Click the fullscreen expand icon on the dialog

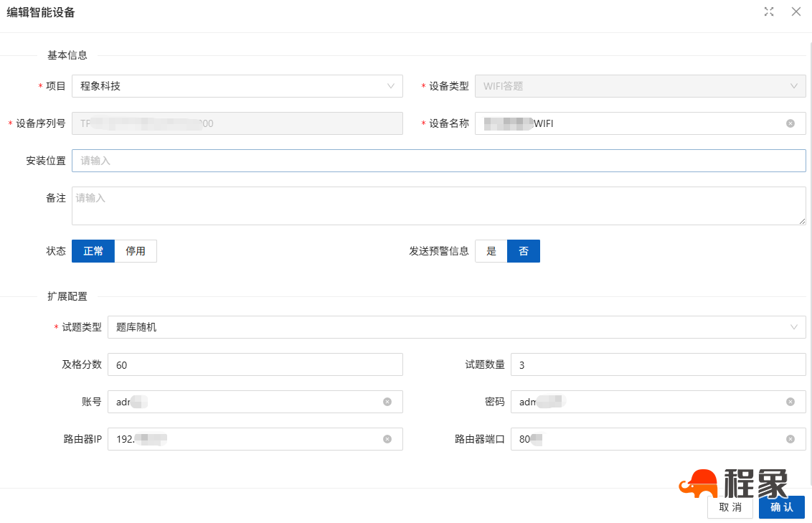click(x=769, y=11)
